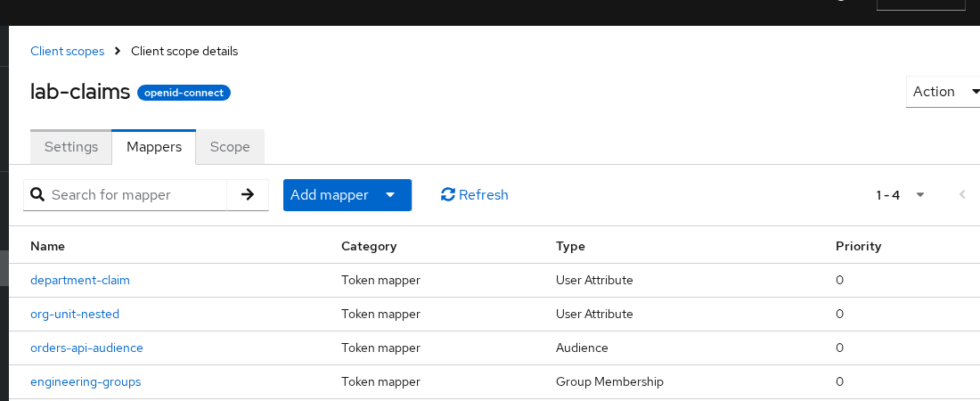
Task: Navigate to the Client scopes breadcrumb link
Action: pyautogui.click(x=68, y=52)
